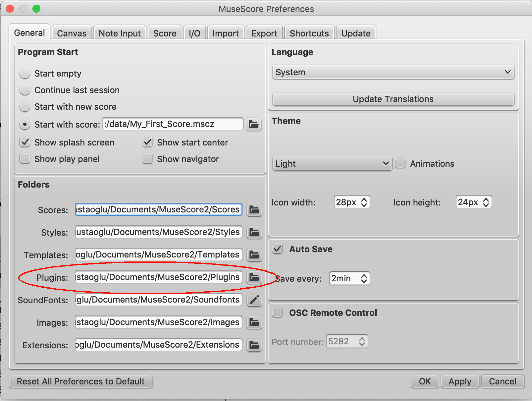Click the Apply button
Screen dimensions: 532x401
click(x=460, y=381)
